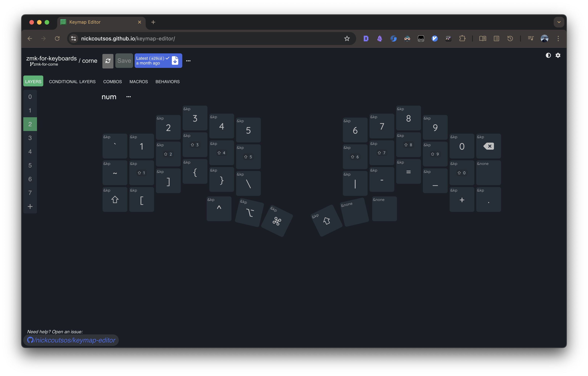Click the refresh keymap sync button
This screenshot has height=376, width=588.
coord(108,61)
